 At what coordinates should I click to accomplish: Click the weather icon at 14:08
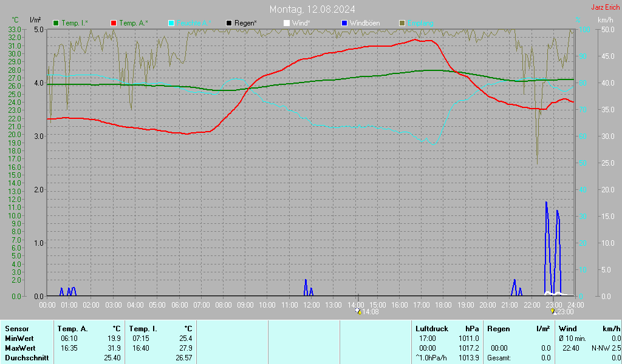coord(358,312)
